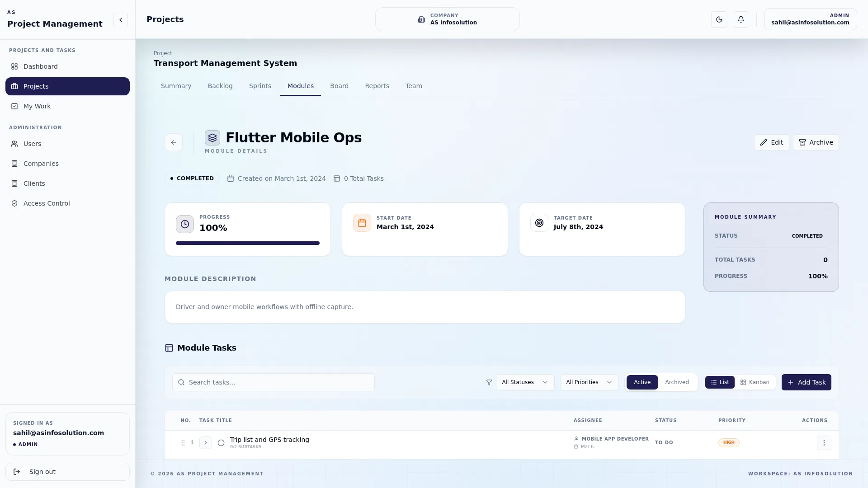Click the calendar icon in the Start Date card

[x=362, y=223]
